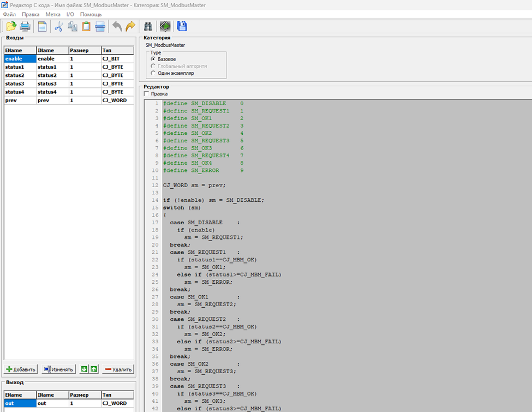Click the disabled Глобальный алгоритм radio option
The width and height of the screenshot is (532, 412).
(153, 66)
